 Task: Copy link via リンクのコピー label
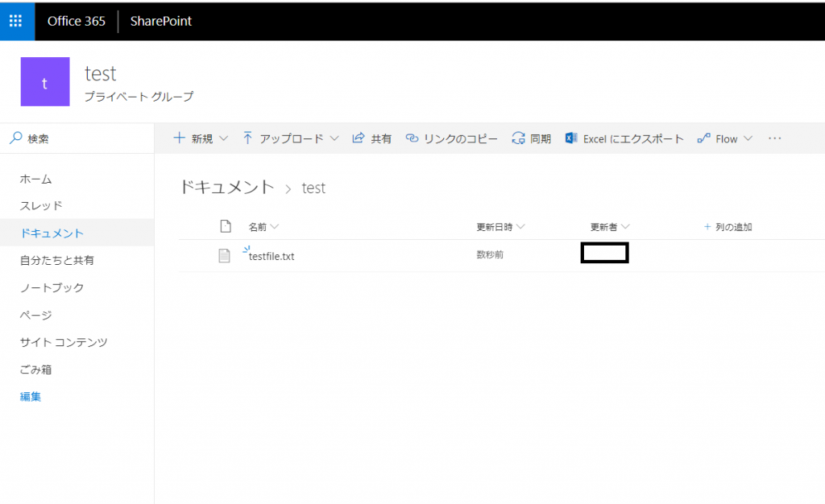click(x=461, y=138)
